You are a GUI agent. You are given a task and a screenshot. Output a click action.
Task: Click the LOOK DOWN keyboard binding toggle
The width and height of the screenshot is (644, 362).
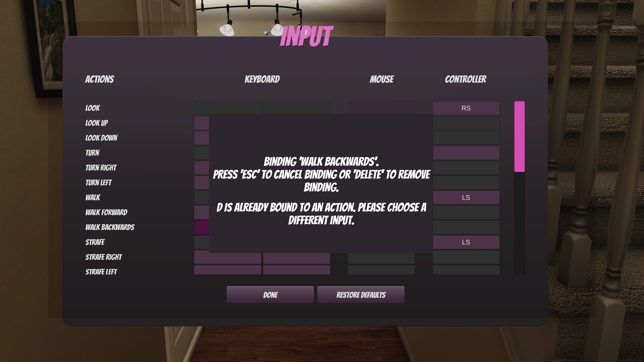pyautogui.click(x=202, y=137)
